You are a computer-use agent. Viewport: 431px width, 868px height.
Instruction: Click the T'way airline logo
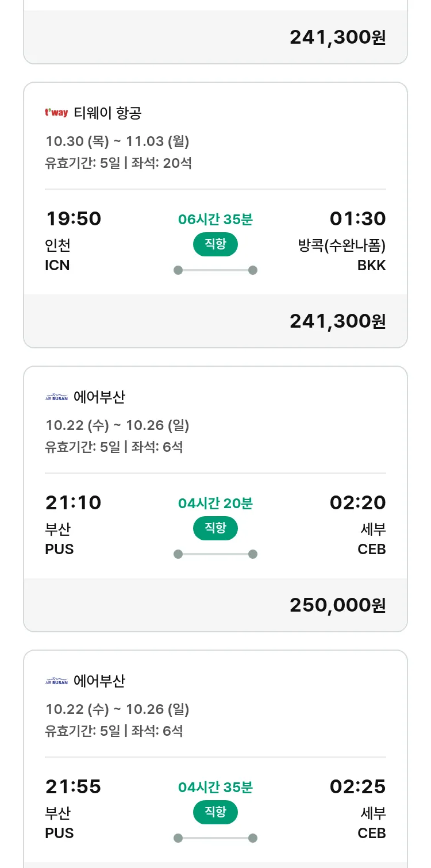point(56,113)
